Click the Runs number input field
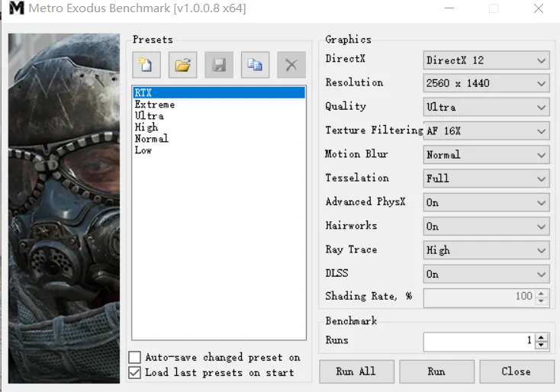 pyautogui.click(x=479, y=342)
